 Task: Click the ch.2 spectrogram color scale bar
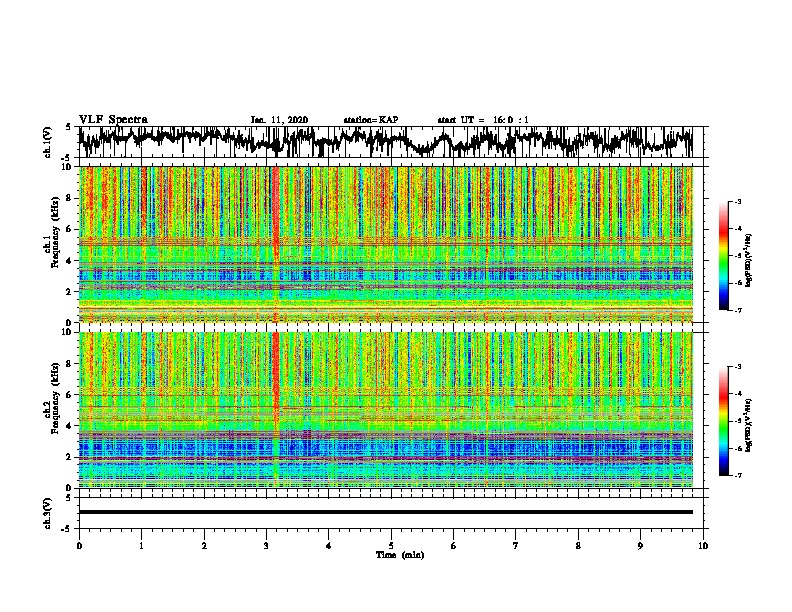[723, 421]
